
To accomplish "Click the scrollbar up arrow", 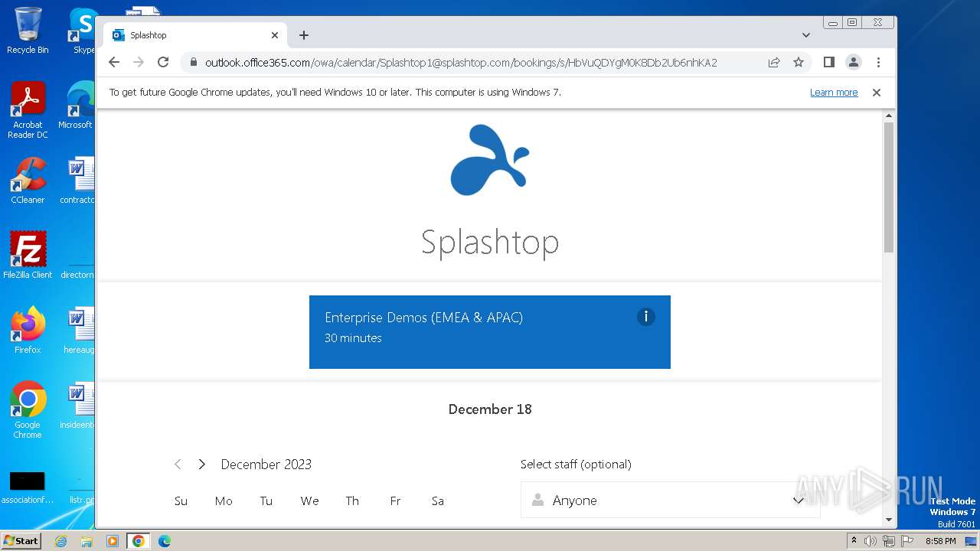I will 889,116.
